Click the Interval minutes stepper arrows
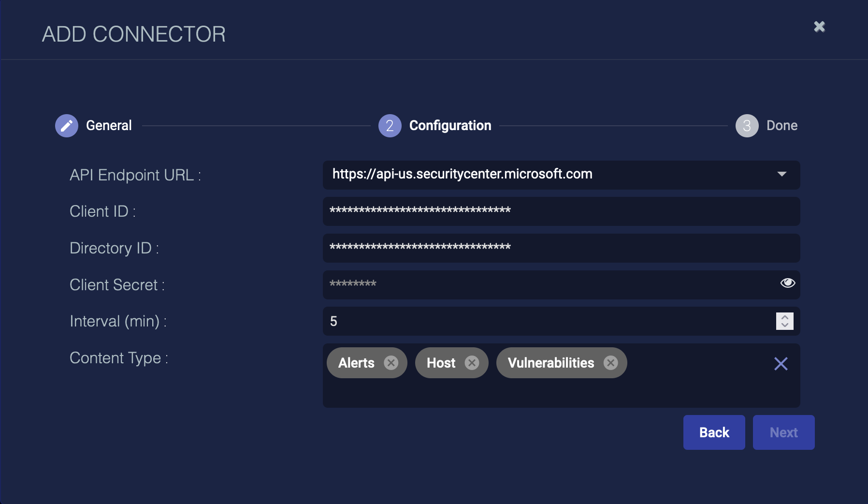The height and width of the screenshot is (504, 868). [x=784, y=321]
